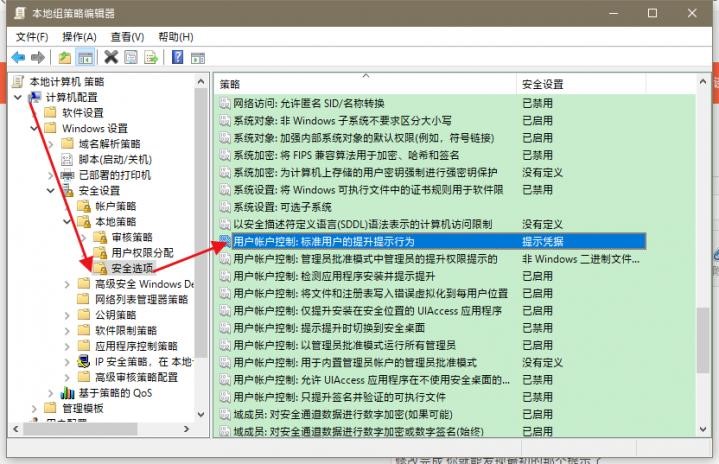Expand the 管理模板 node
This screenshot has width=719, height=464.
pos(34,408)
